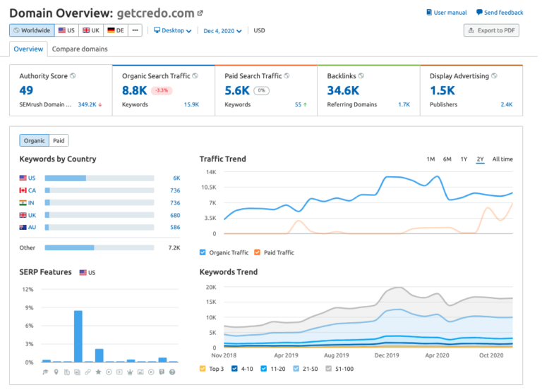542x392 pixels.
Task: Click the 5.6K paid traffic value
Action: tap(237, 90)
